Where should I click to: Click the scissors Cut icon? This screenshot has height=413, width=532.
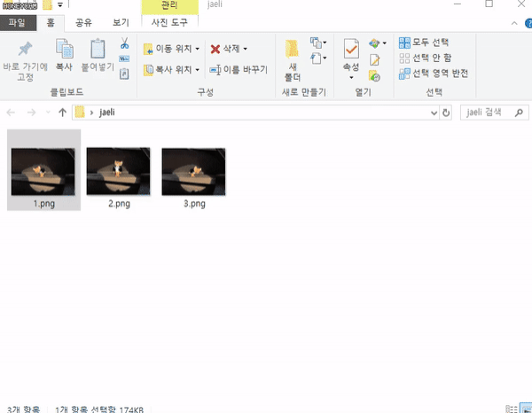124,43
